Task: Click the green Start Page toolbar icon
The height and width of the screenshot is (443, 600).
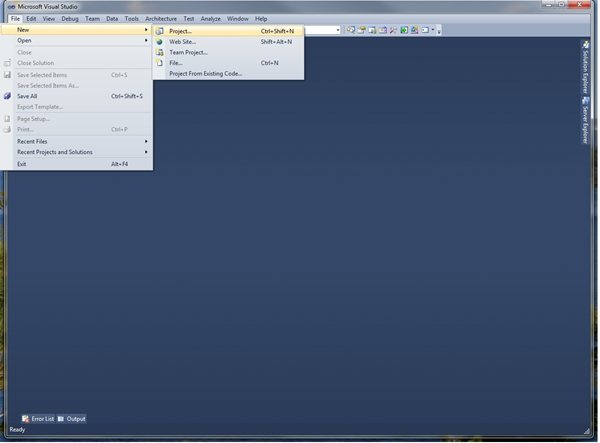Action: (404, 30)
